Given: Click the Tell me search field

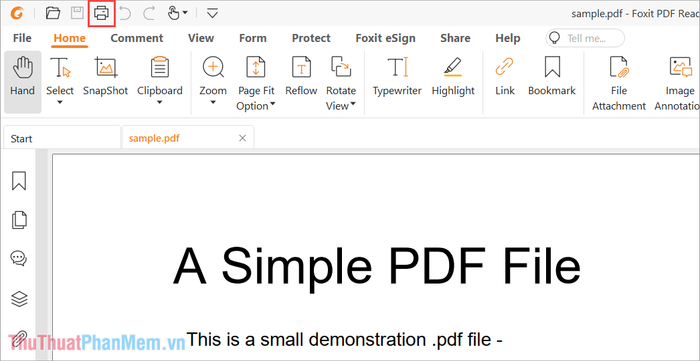Looking at the screenshot, I should (x=585, y=38).
